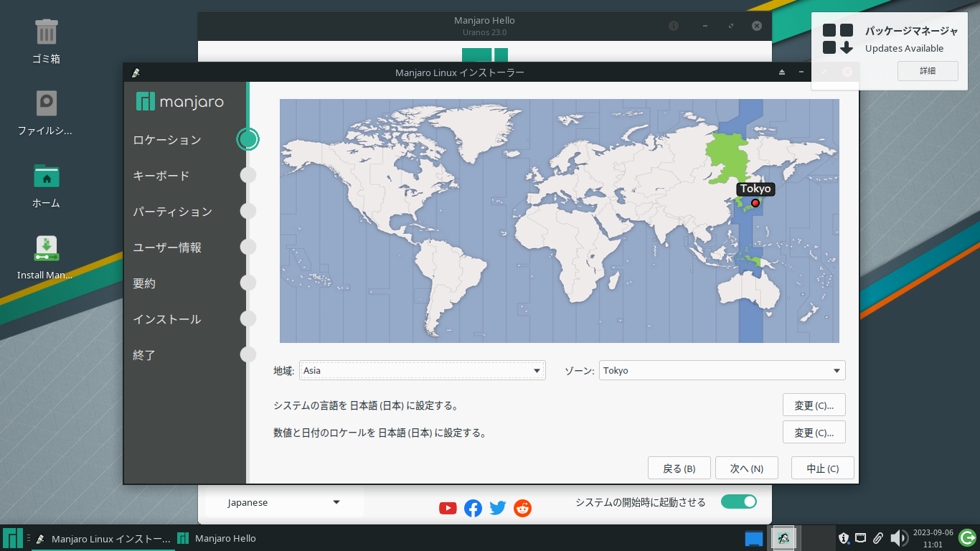
Task: Open wired network tray icon
Action: click(861, 538)
